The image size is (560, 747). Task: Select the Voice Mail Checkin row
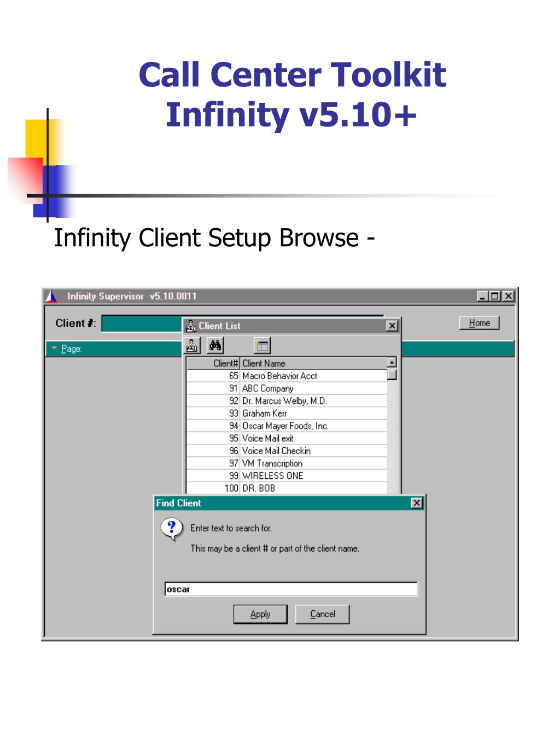point(287,451)
